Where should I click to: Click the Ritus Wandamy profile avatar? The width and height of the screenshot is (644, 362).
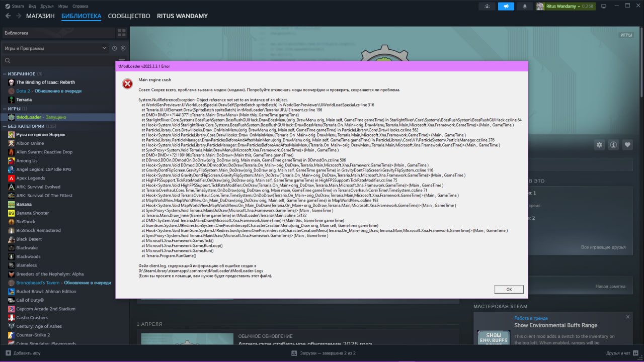[540, 6]
